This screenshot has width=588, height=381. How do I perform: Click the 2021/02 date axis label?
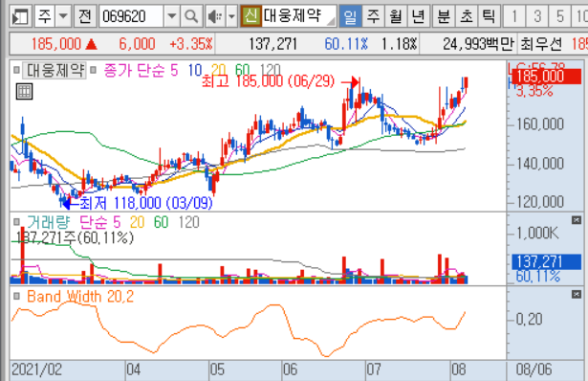coord(36,370)
